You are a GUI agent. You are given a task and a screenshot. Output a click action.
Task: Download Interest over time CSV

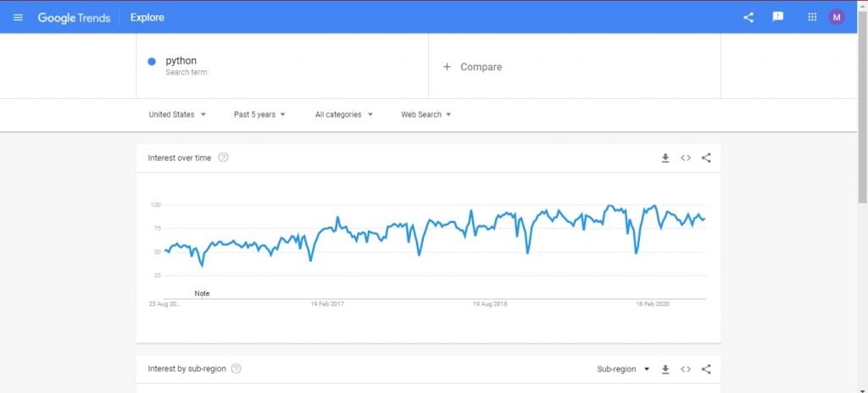point(665,158)
